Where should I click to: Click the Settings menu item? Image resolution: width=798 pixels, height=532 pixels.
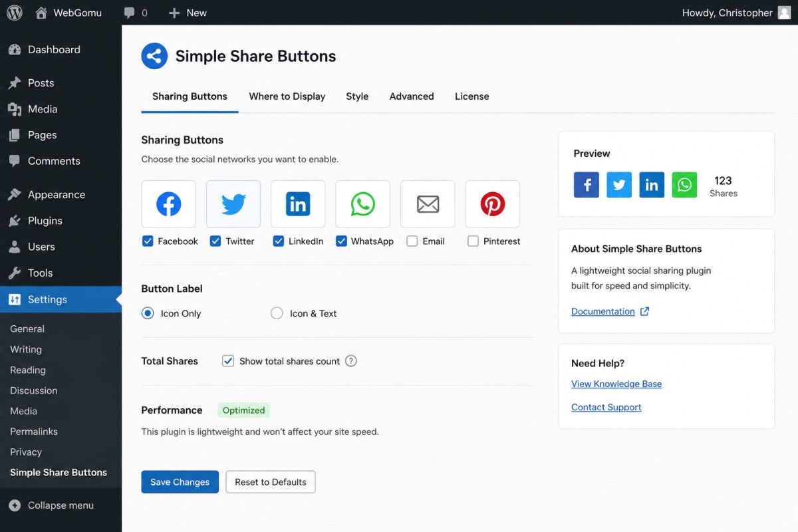click(61, 299)
